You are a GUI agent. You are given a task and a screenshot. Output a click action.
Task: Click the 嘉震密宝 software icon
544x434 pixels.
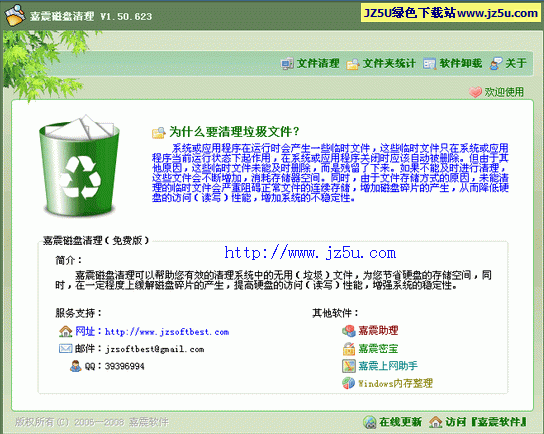349,349
